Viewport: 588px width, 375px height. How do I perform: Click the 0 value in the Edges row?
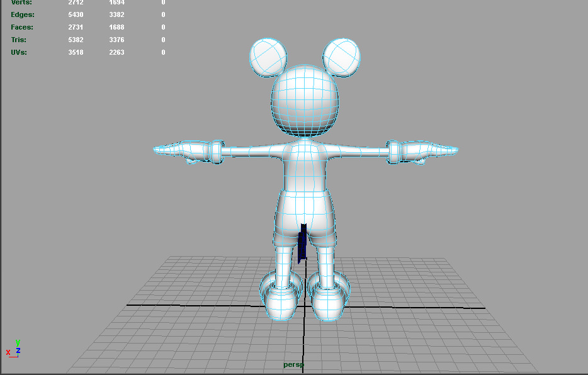tap(163, 14)
